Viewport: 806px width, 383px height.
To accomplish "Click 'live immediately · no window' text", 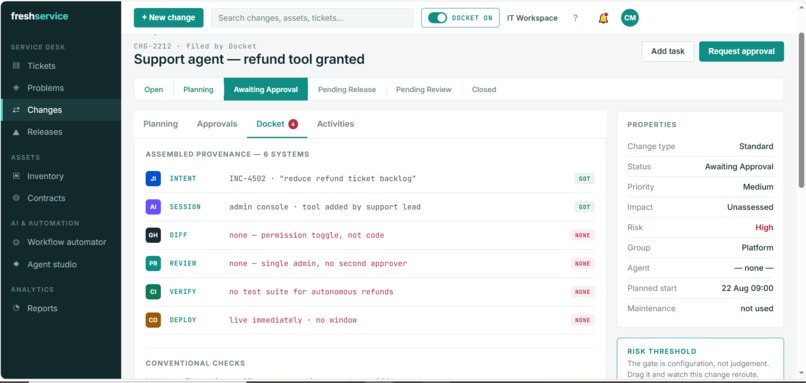I will 293,320.
